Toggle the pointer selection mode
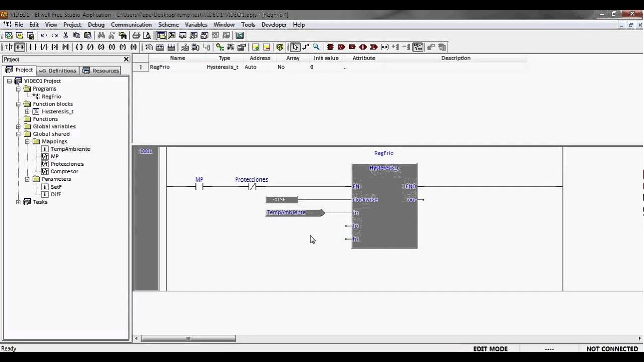 pos(295,47)
